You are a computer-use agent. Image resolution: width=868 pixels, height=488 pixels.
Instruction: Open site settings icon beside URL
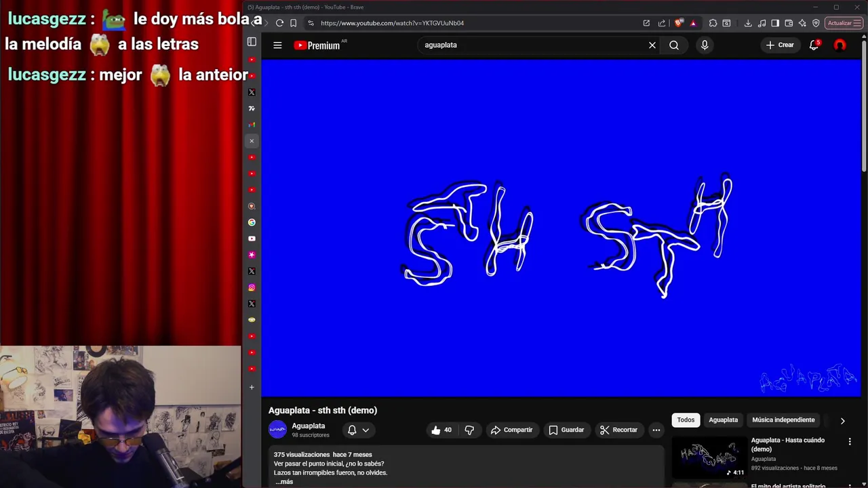(311, 23)
